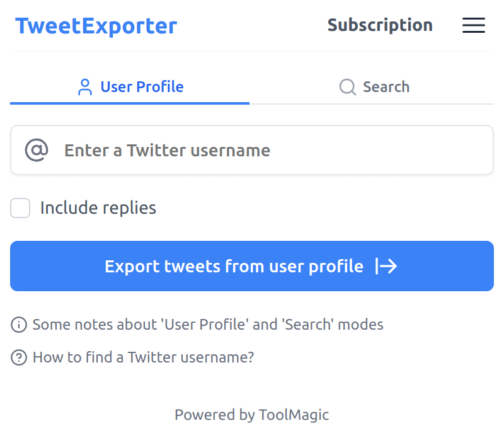
Task: Click the question mark circle icon
Action: pos(19,357)
